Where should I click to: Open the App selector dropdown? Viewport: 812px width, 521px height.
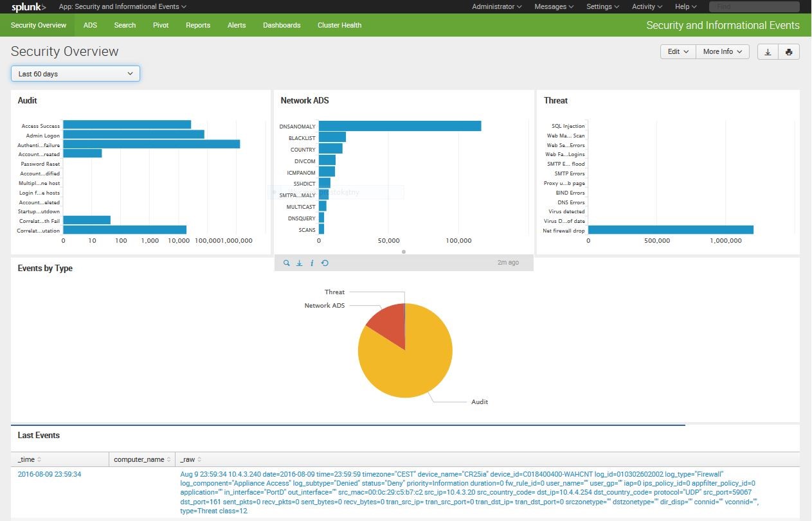click(122, 6)
